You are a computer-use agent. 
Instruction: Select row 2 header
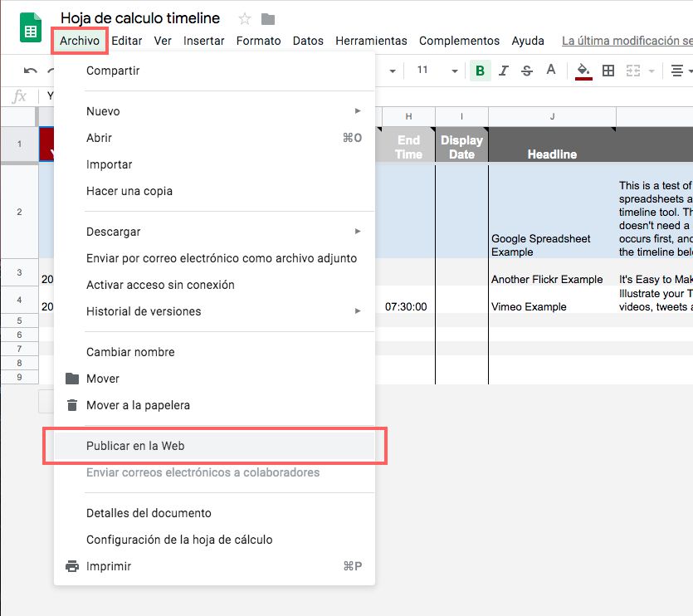point(19,212)
